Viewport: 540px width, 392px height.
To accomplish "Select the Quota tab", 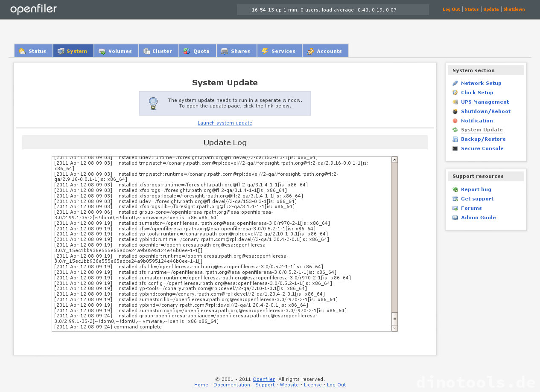I will click(198, 51).
